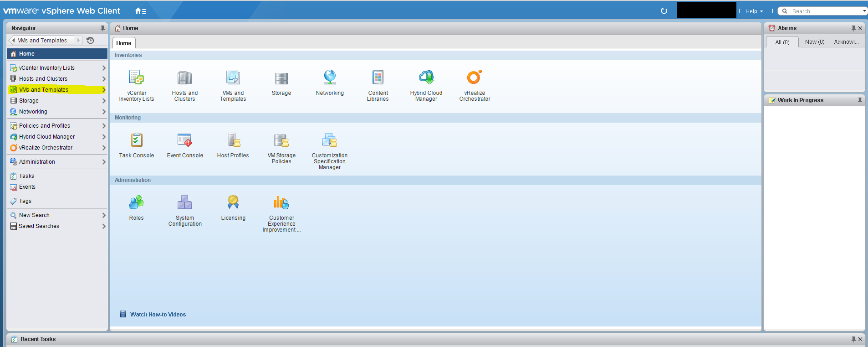Expand Networking arrow in Navigator

[104, 112]
